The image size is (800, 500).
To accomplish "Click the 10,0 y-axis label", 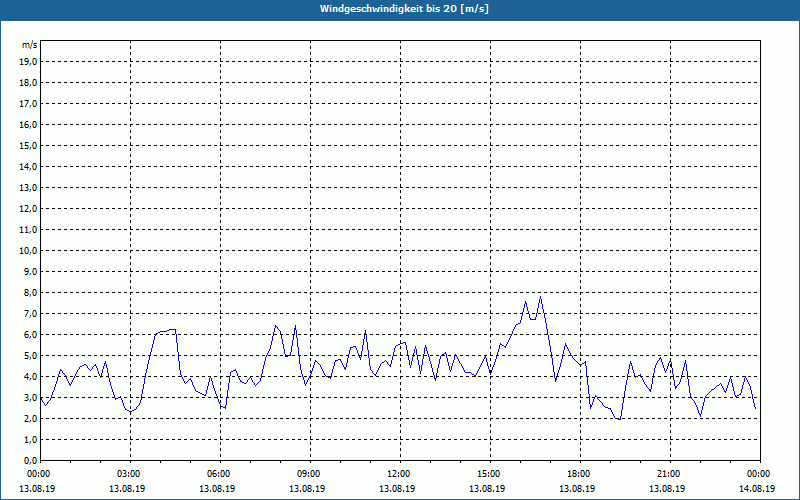I will point(28,251).
